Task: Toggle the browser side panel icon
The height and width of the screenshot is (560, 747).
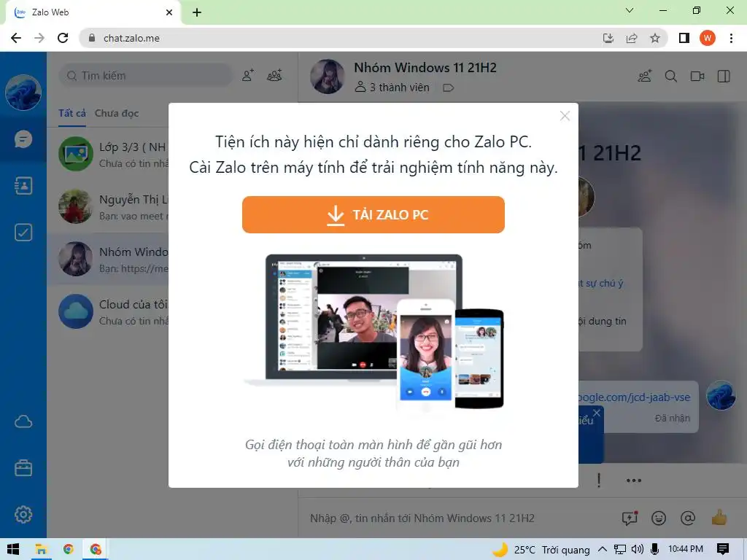Action: (684, 38)
